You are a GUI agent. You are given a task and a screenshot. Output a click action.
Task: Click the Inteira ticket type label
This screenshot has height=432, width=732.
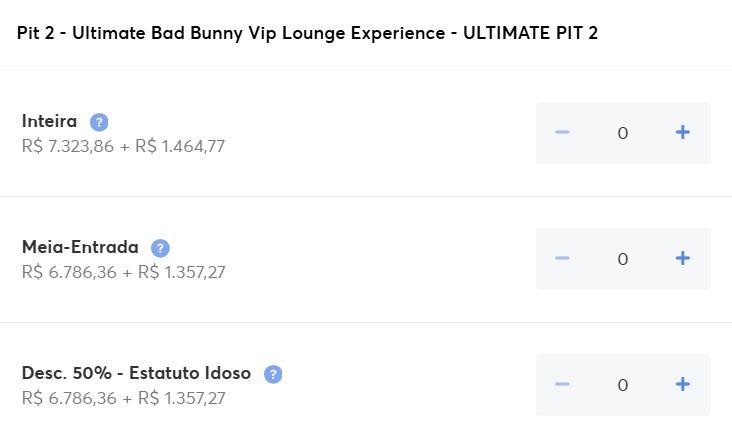click(49, 121)
